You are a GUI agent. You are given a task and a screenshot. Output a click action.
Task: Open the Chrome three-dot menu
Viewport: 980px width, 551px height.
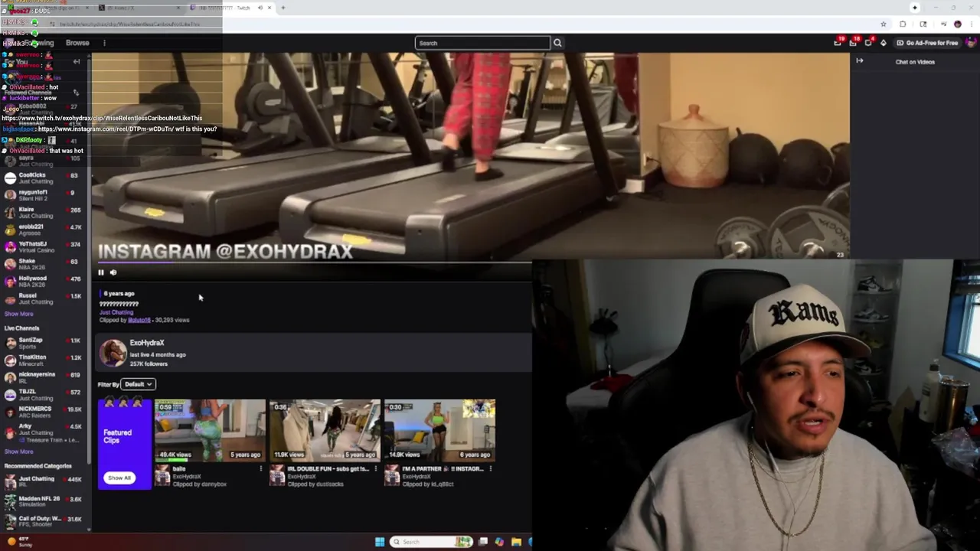click(973, 24)
